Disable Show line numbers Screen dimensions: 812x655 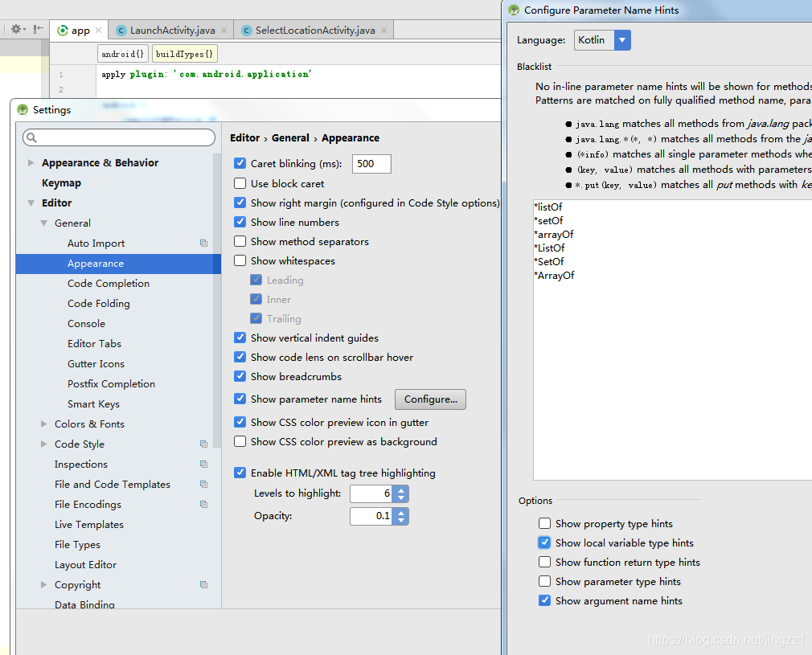(240, 222)
